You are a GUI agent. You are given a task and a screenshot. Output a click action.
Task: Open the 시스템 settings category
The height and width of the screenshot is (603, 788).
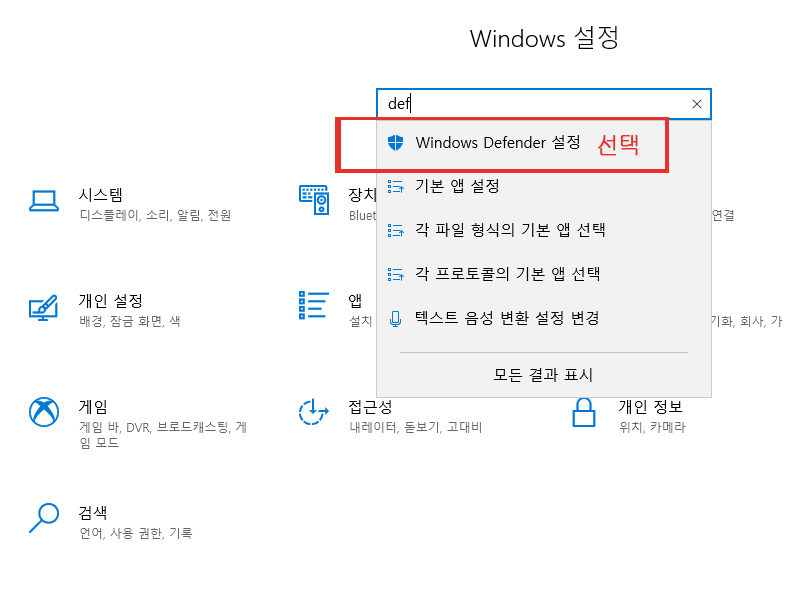(x=101, y=195)
